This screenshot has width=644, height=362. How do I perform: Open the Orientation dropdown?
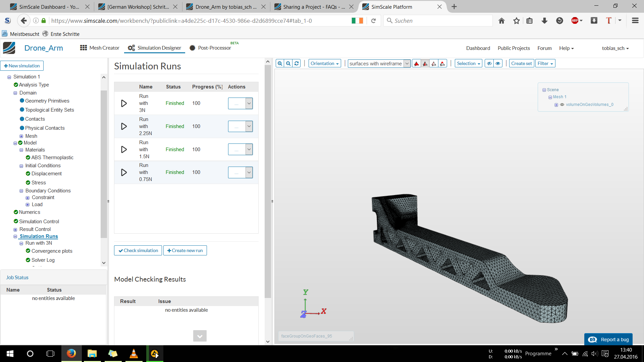(x=324, y=63)
